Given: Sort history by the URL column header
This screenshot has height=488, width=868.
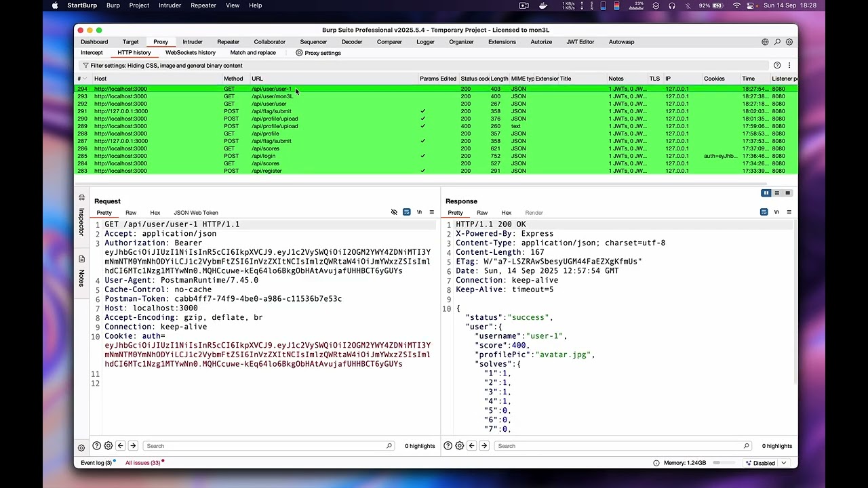Looking at the screenshot, I should tap(334, 79).
